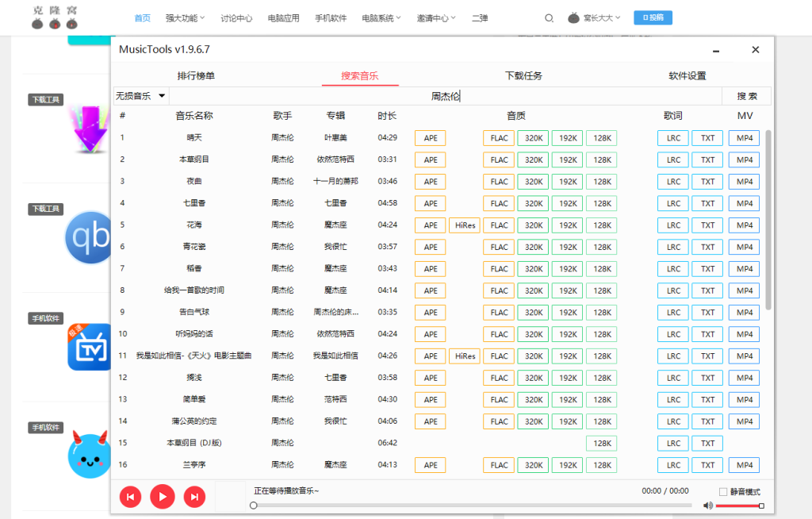Screen dimensions: 812x519
Task: Download 128K for 告白气球
Action: click(602, 312)
